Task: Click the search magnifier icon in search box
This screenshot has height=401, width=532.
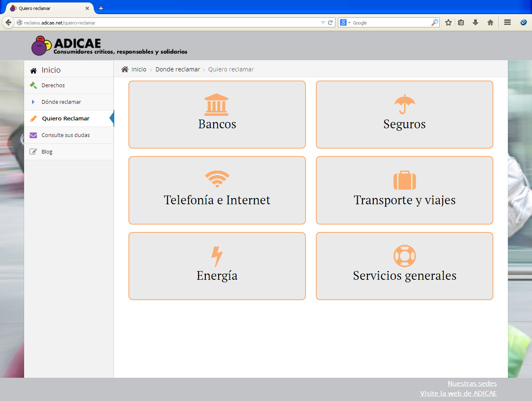Action: click(435, 22)
